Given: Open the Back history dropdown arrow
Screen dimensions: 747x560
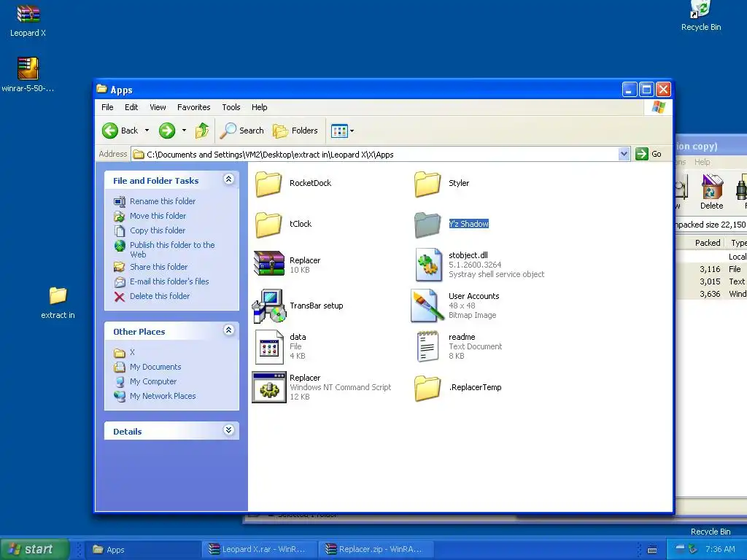Looking at the screenshot, I should click(x=147, y=131).
